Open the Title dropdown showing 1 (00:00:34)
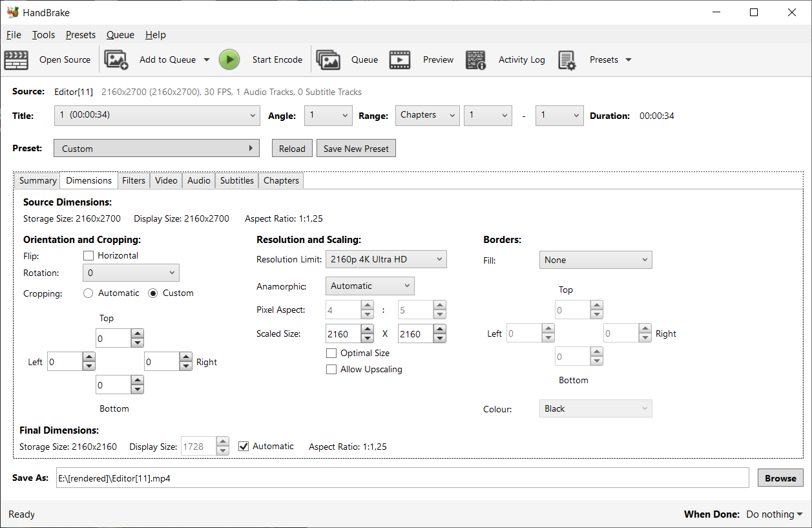 click(x=158, y=115)
